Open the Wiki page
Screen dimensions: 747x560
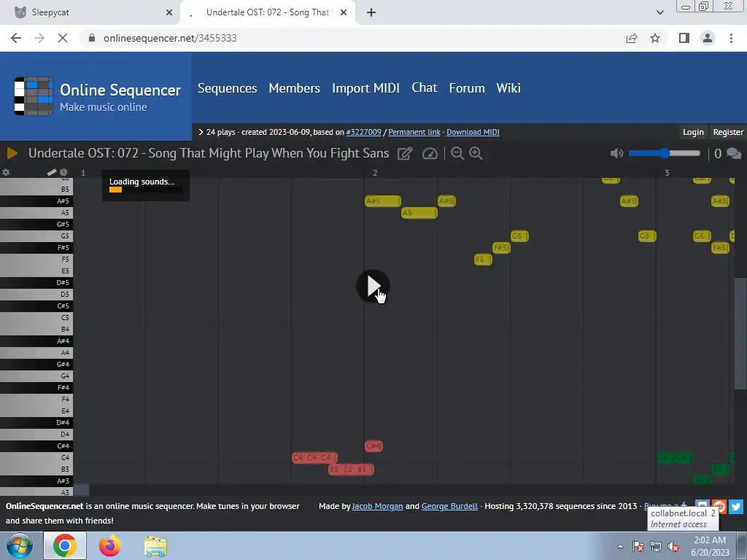coord(508,88)
